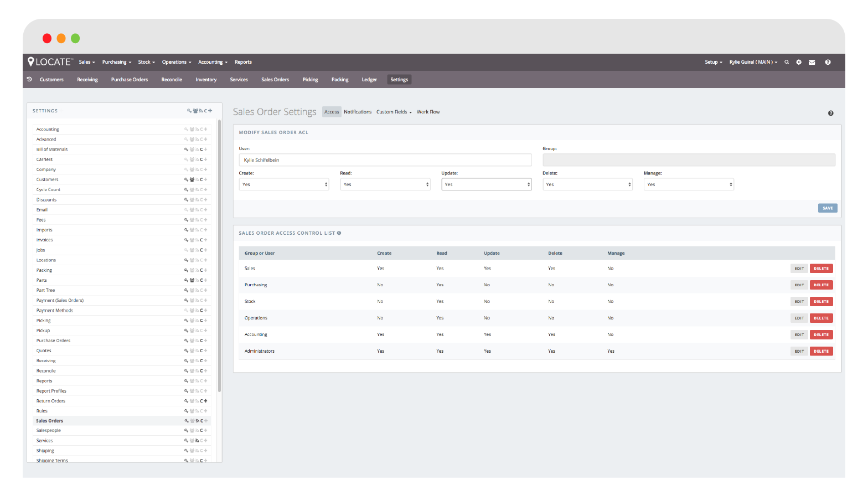868x495 pixels.
Task: Click the C icon on Carriers row
Action: tap(201, 159)
